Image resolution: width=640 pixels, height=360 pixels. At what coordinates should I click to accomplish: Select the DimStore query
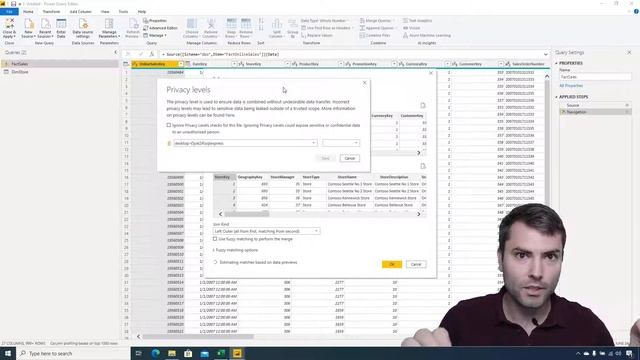pyautogui.click(x=60, y=72)
